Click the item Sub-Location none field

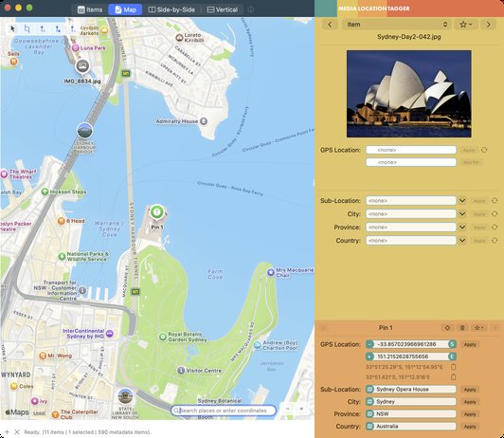click(411, 201)
